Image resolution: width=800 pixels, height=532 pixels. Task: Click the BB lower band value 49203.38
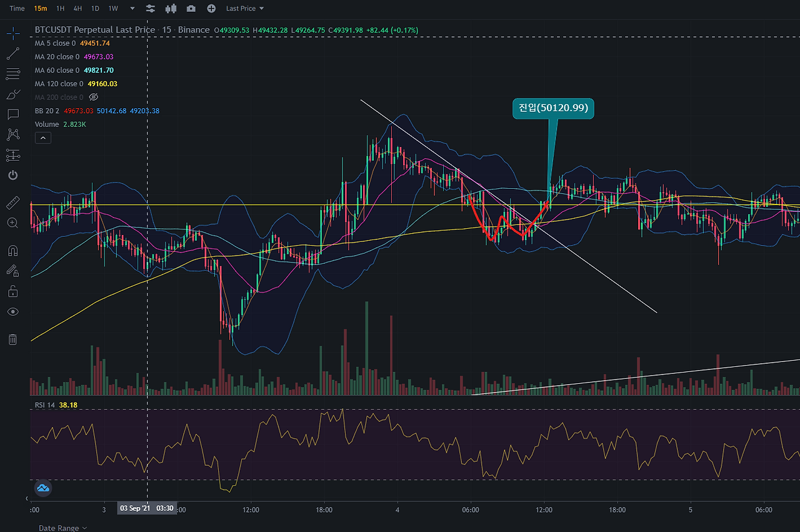coord(144,111)
